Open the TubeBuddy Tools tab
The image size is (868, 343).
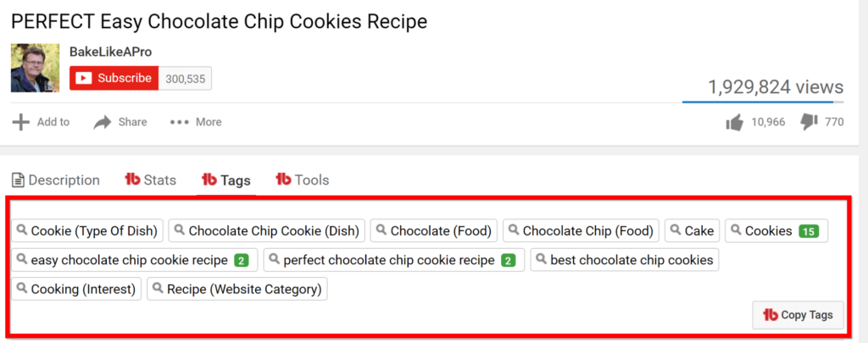(x=303, y=180)
